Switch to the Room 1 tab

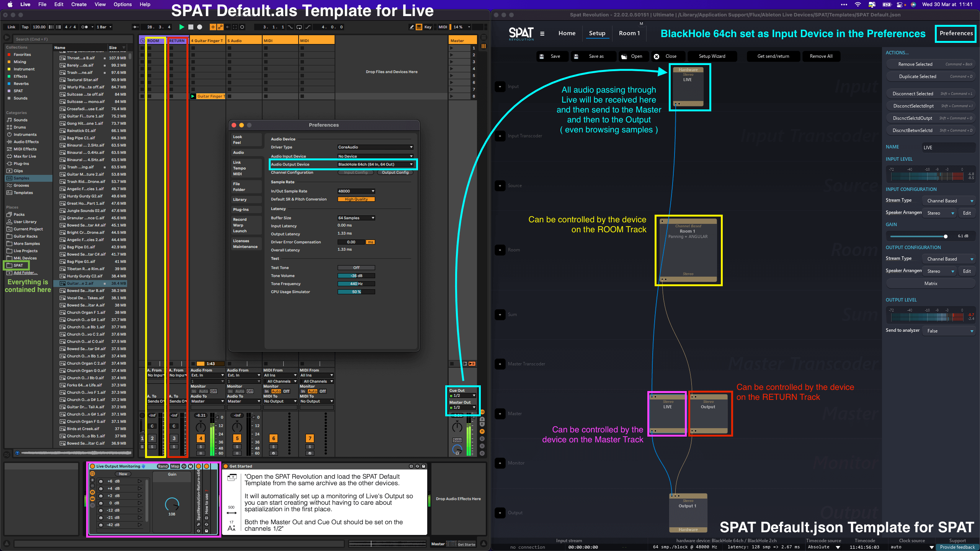[629, 33]
